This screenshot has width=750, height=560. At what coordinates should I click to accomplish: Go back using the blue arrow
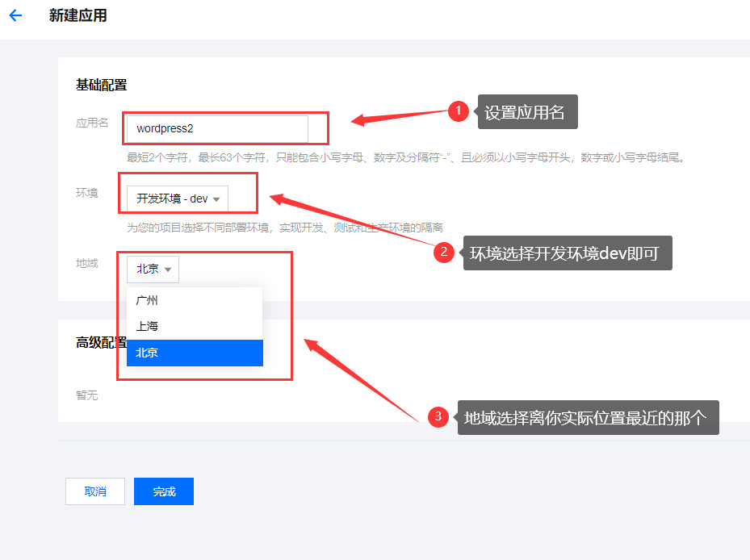click(16, 15)
